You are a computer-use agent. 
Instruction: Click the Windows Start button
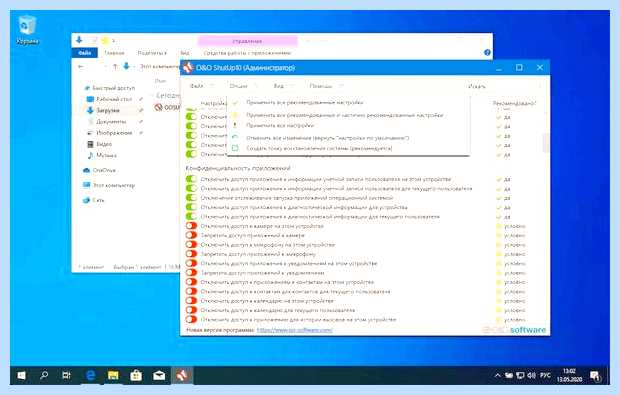[x=21, y=375]
